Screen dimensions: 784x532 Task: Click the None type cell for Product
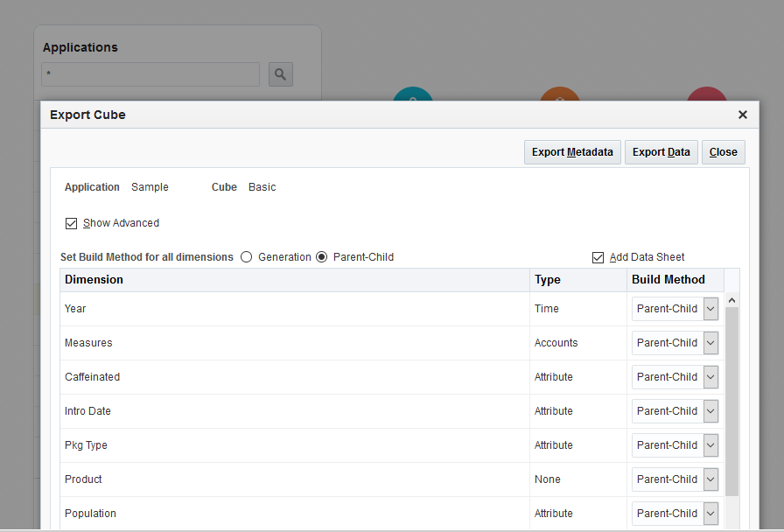(578, 479)
